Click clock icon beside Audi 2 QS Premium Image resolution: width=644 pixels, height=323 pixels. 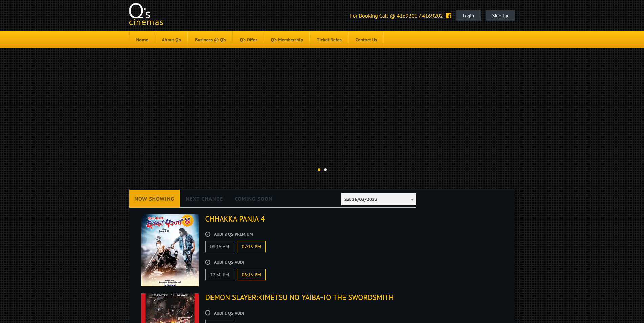[x=208, y=234]
